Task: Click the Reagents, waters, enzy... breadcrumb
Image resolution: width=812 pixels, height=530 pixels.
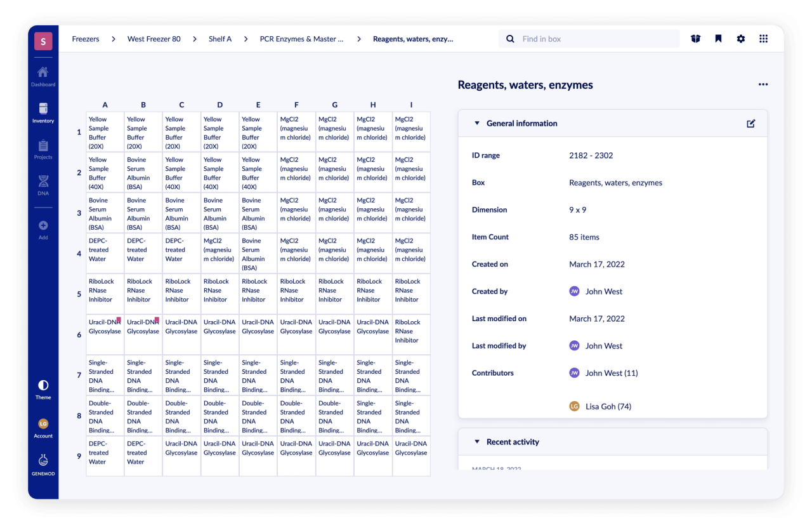Action: [413, 39]
